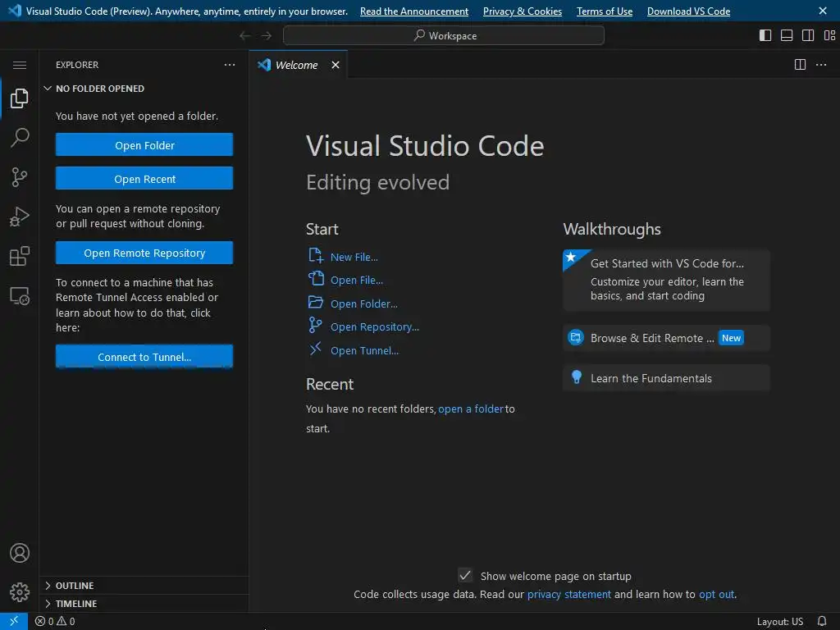The width and height of the screenshot is (840, 630).
Task: Open the Run and Debug view
Action: [x=20, y=217]
